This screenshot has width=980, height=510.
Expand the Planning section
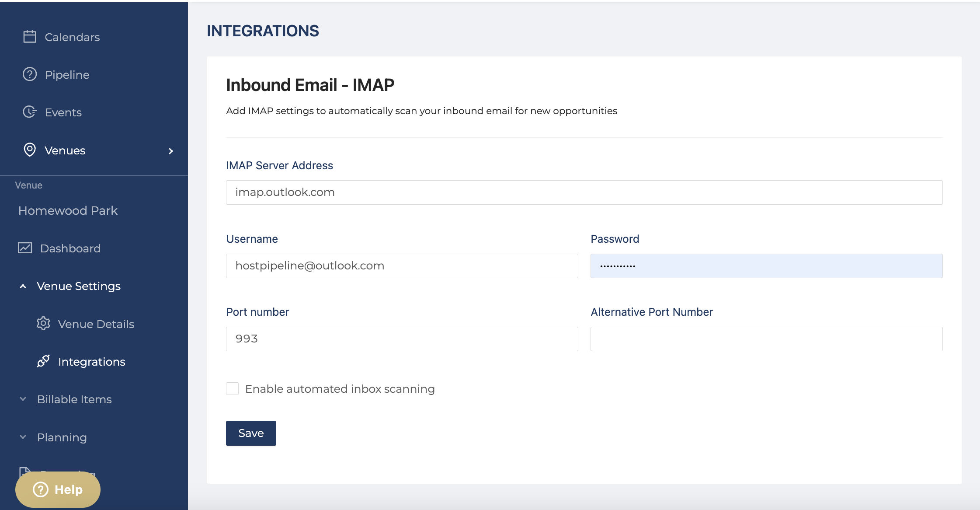23,437
